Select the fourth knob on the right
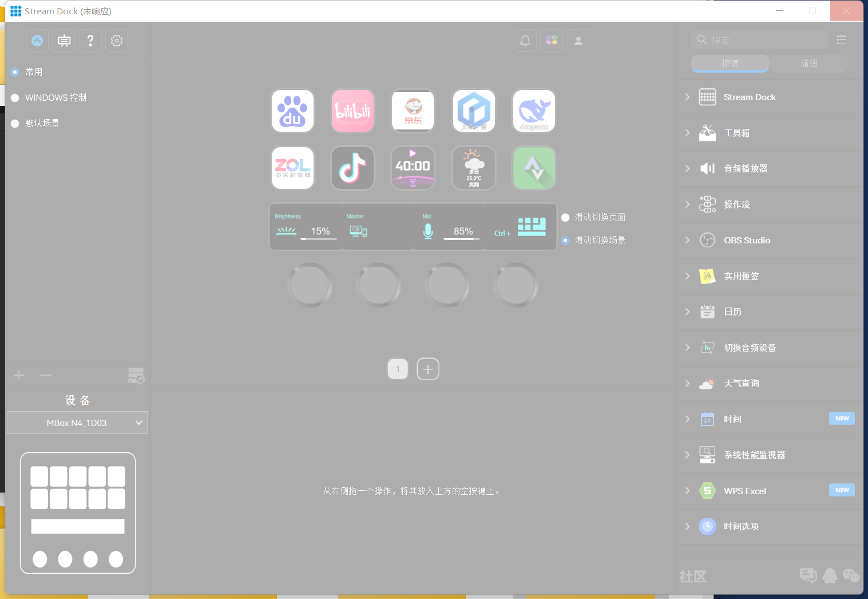 point(516,285)
